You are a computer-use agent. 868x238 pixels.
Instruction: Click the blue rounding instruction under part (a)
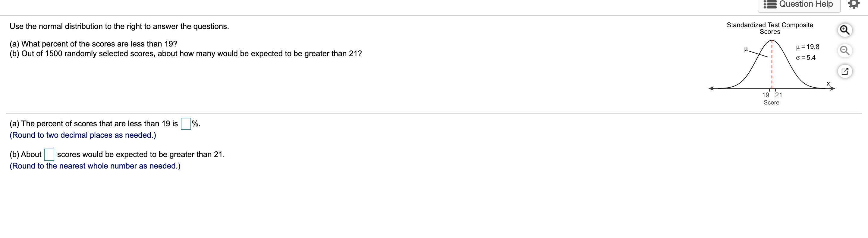(83, 135)
